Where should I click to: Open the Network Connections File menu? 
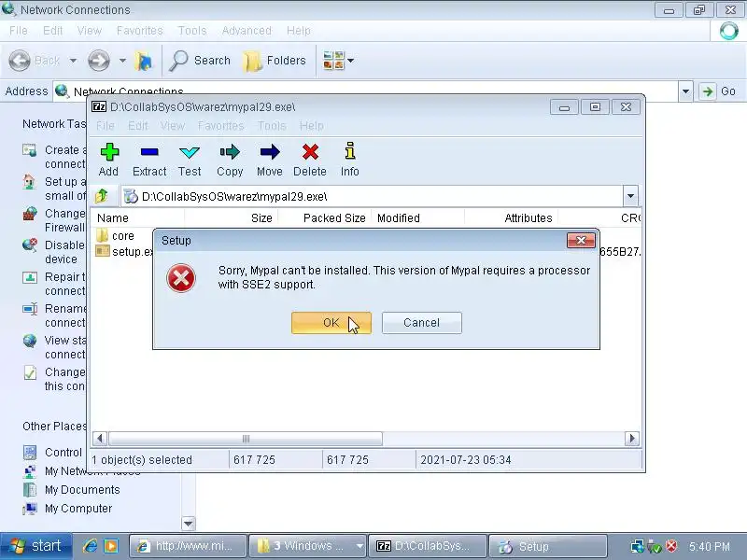click(18, 31)
